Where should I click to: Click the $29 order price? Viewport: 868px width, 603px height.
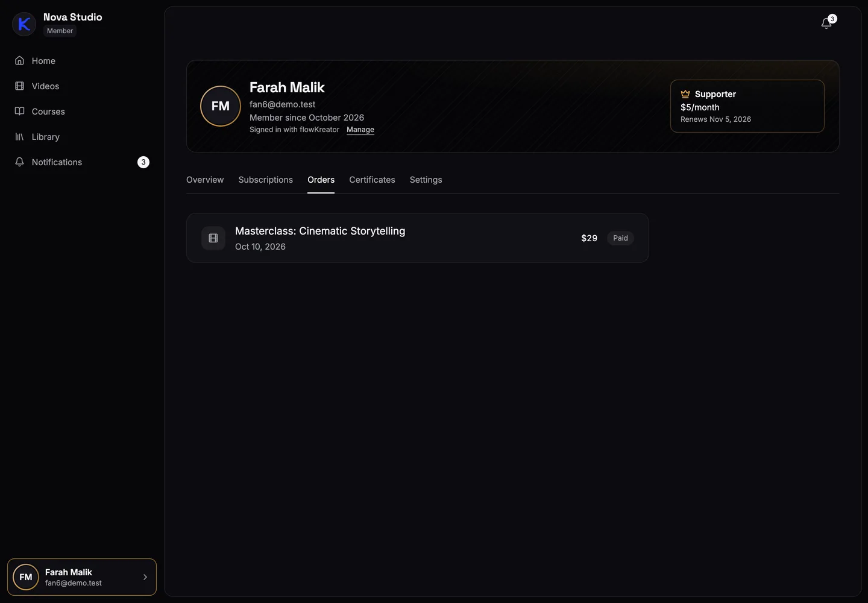(589, 238)
